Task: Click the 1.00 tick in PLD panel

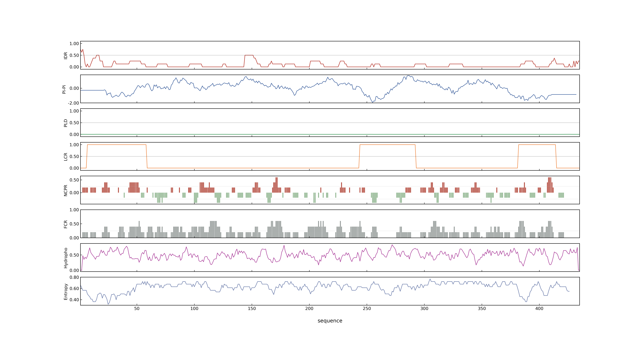Action: coord(74,111)
